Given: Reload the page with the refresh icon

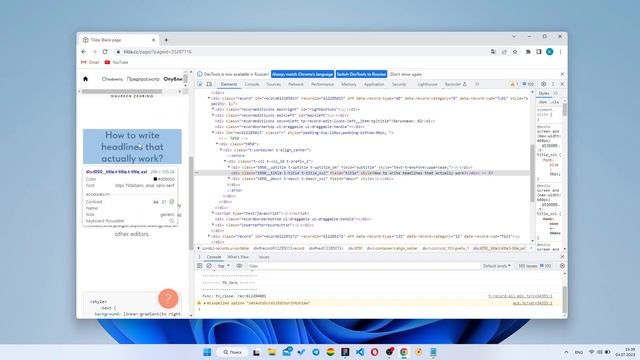Looking at the screenshot, I should tap(105, 52).
